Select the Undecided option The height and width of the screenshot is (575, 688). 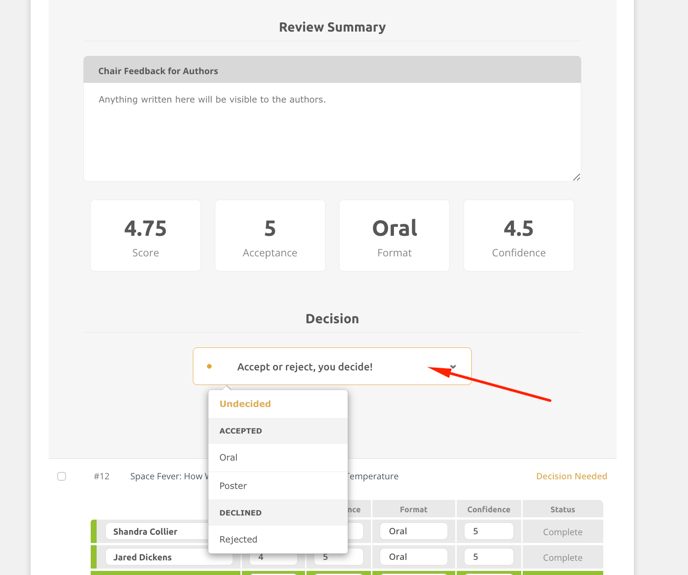[245, 404]
